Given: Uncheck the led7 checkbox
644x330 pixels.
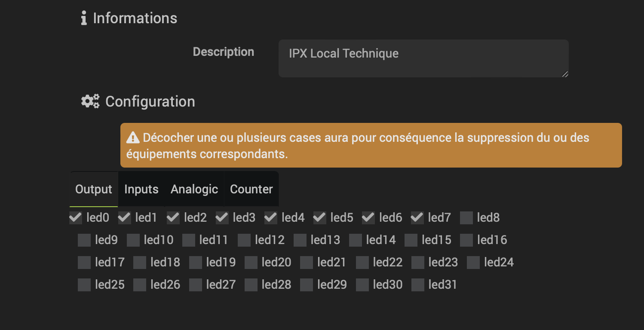Looking at the screenshot, I should coord(417,217).
